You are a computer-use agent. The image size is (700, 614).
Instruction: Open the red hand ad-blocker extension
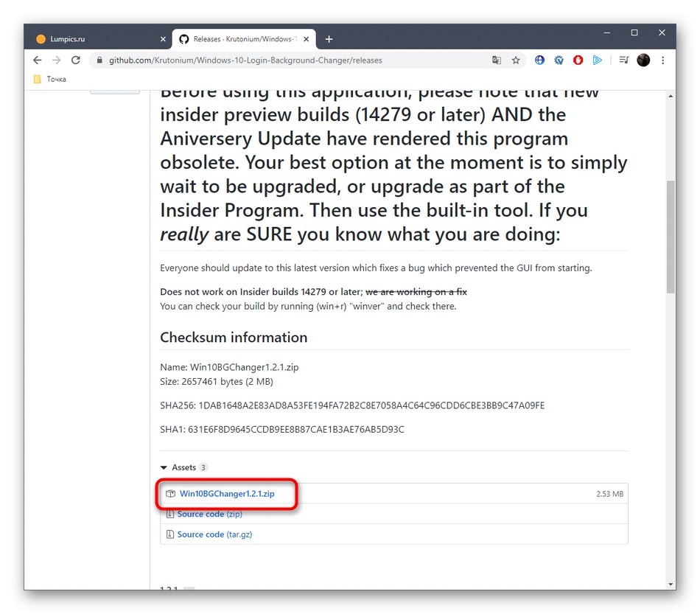coord(578,60)
